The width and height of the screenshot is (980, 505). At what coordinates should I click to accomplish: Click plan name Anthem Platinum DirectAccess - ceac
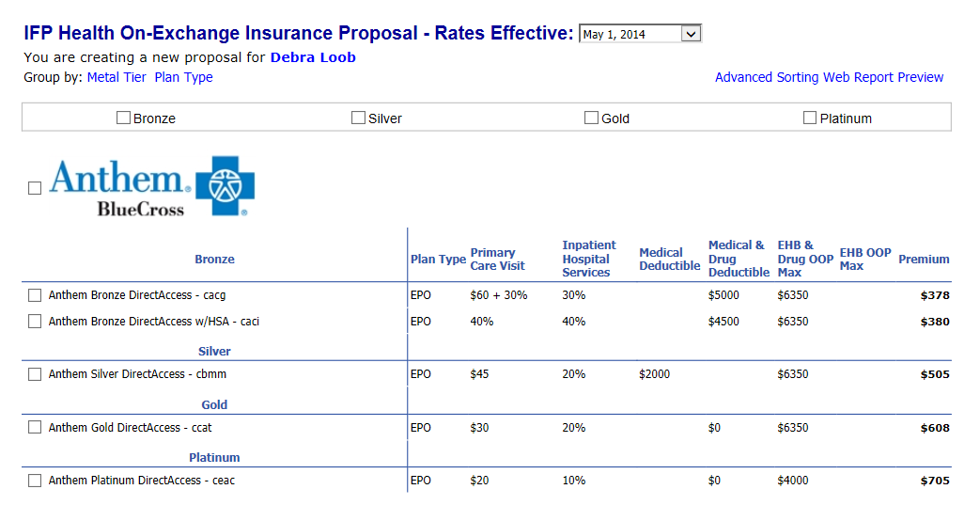[141, 481]
